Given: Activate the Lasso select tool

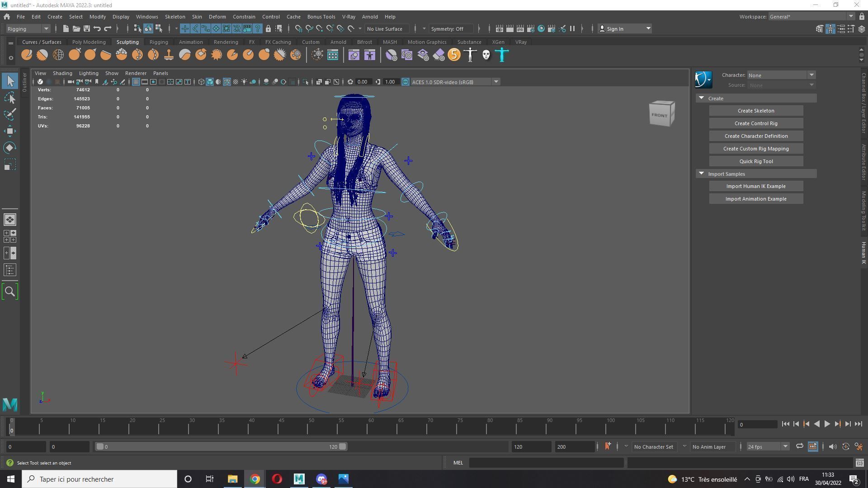Looking at the screenshot, I should [x=10, y=98].
